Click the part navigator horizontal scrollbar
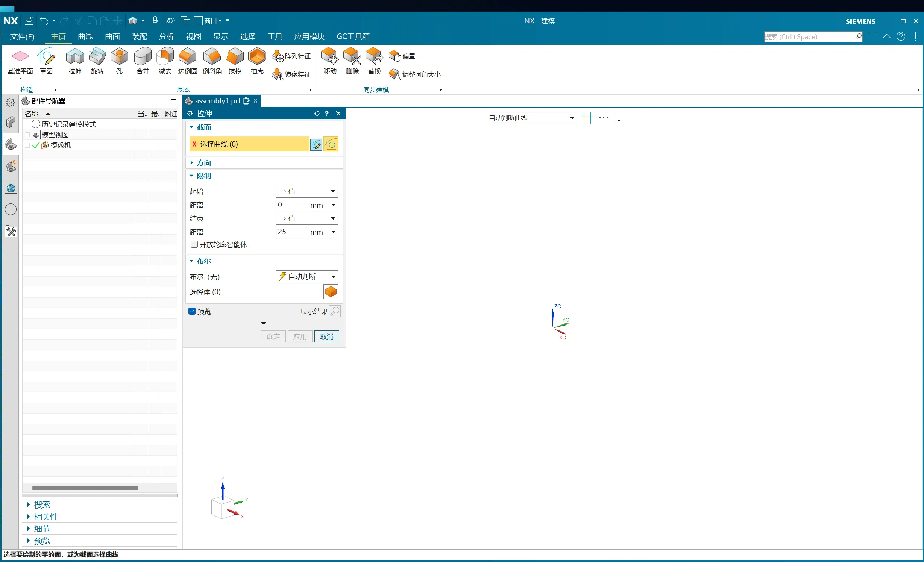The height and width of the screenshot is (562, 924). (x=85, y=488)
